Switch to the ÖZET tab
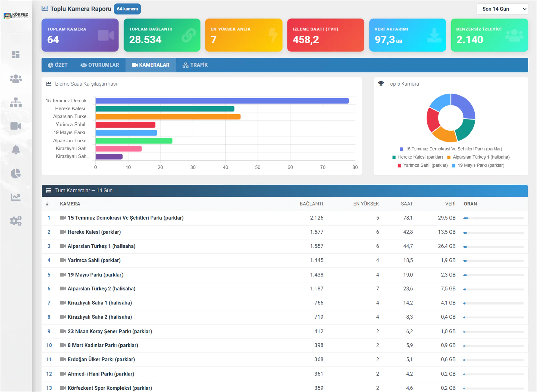 [x=58, y=65]
